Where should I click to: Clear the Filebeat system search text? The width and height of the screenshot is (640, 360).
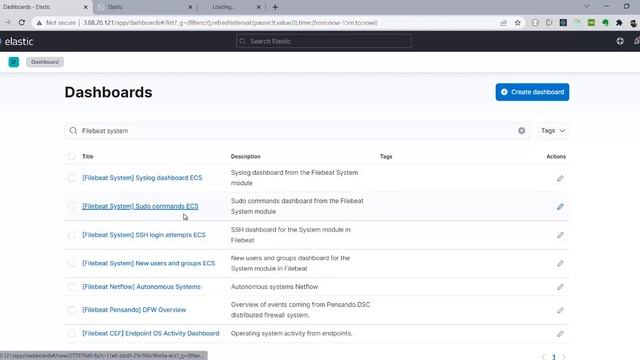(521, 131)
